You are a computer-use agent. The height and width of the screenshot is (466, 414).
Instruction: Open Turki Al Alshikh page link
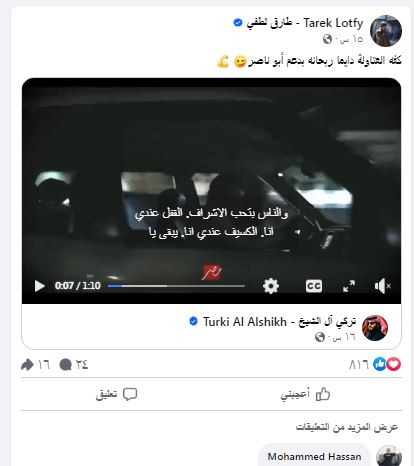(279, 322)
